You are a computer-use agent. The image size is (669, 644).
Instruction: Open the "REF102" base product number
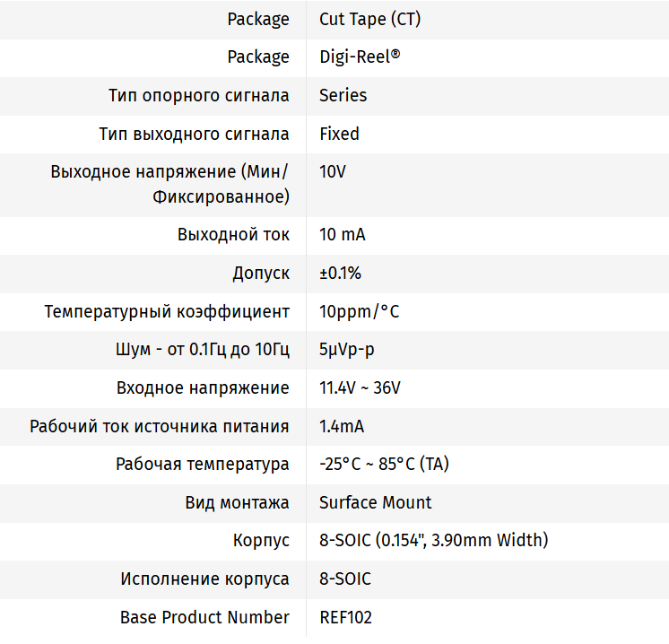(x=345, y=617)
